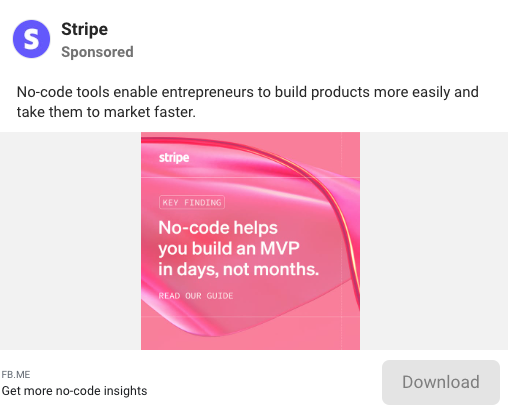
Task: Click the plain pink bottom strip of the ad image
Action: pyautogui.click(x=250, y=343)
